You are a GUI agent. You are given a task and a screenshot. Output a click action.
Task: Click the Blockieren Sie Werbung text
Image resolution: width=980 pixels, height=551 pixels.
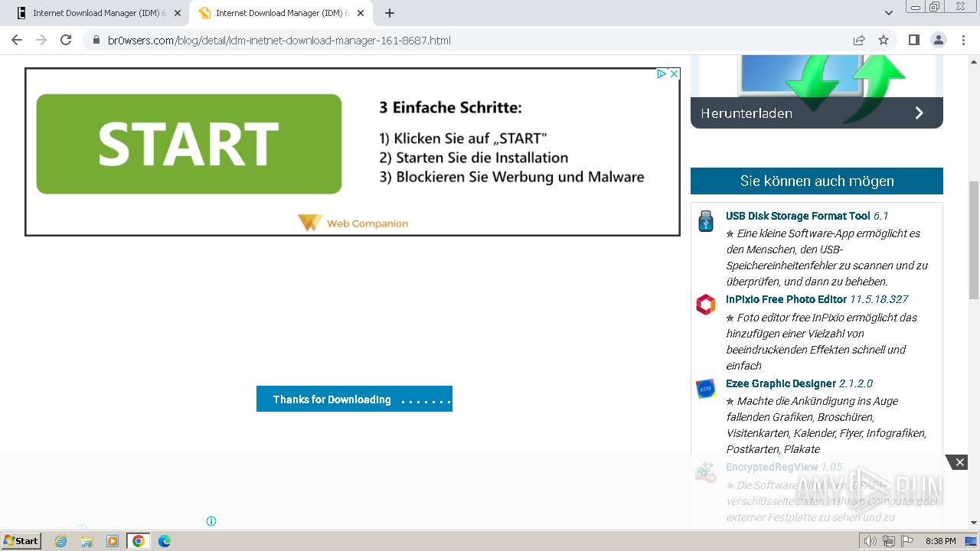tap(511, 177)
